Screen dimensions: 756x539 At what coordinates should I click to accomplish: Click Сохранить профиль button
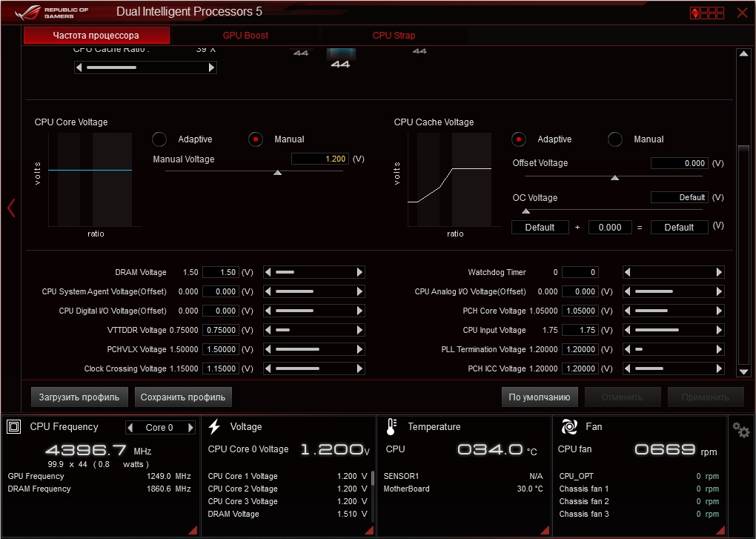183,397
